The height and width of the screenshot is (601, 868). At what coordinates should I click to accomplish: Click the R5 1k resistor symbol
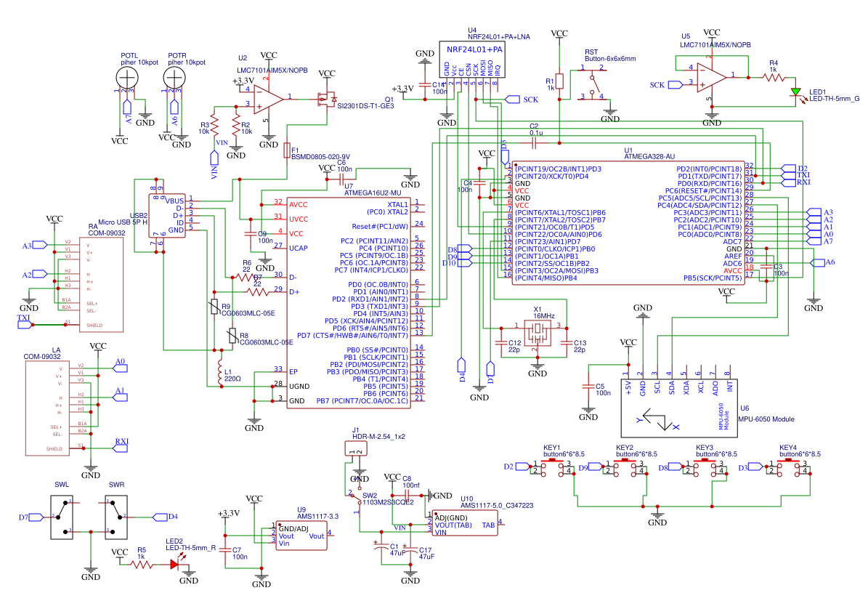(x=141, y=565)
